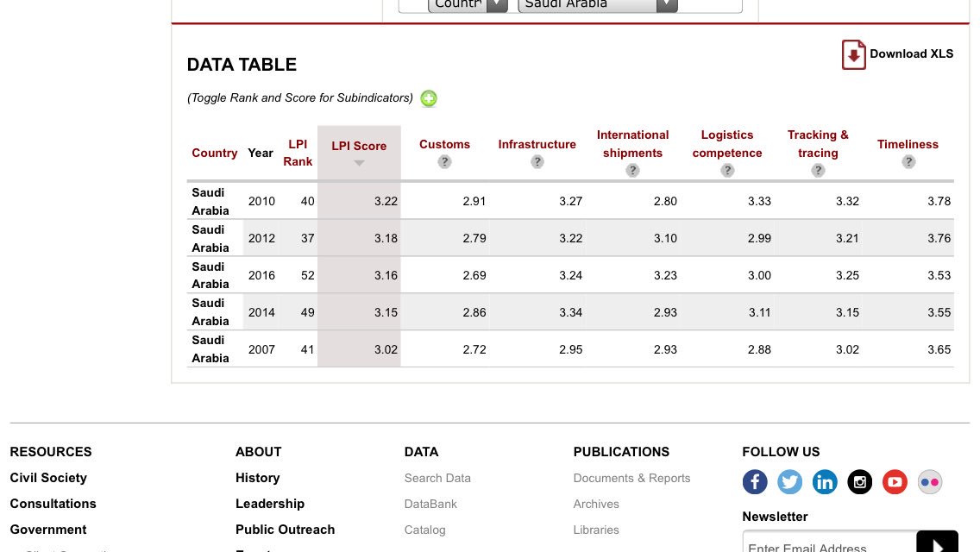
Task: Open help icon under Tracking & tracing
Action: (x=818, y=170)
